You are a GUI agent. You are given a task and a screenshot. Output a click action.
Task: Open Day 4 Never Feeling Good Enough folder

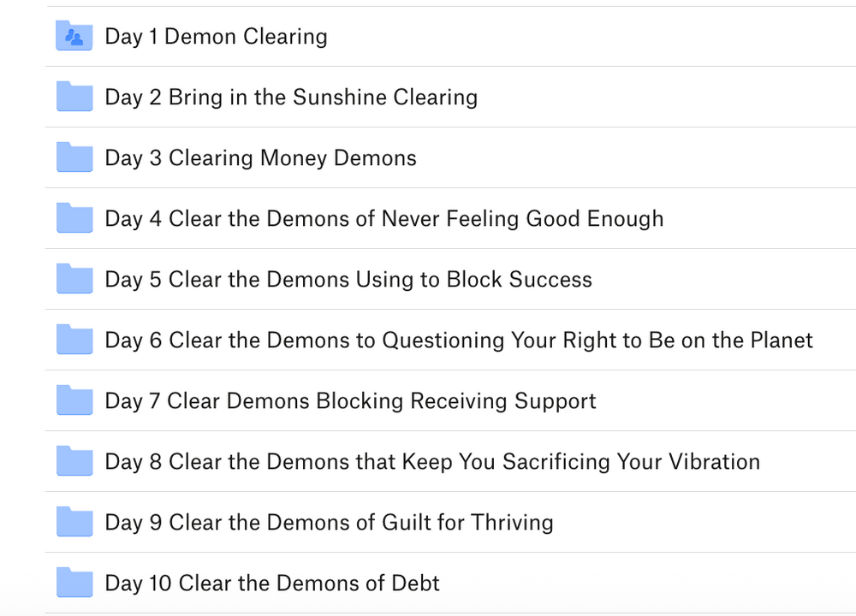point(384,219)
